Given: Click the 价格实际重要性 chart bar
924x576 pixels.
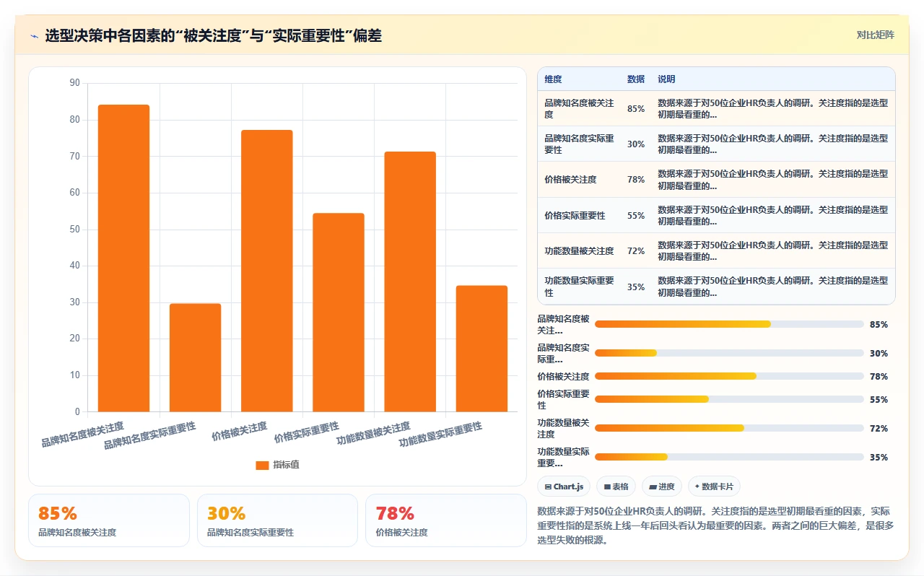Looking at the screenshot, I should [x=339, y=313].
